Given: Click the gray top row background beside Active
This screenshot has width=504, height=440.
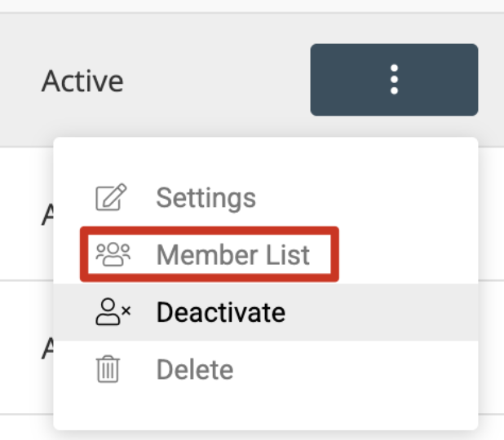Looking at the screenshot, I should click(x=215, y=81).
